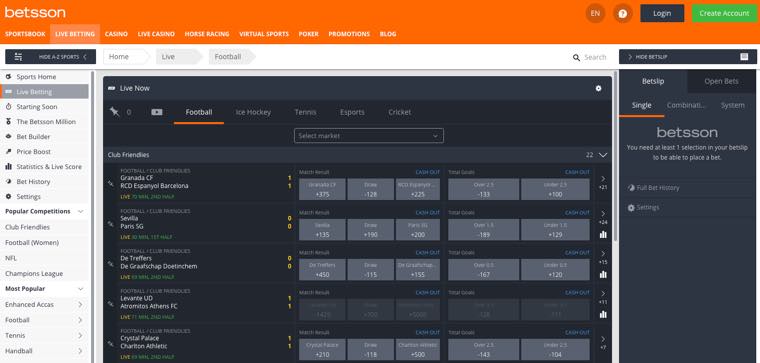Open the EN language selector
The width and height of the screenshot is (760, 363).
pyautogui.click(x=595, y=14)
